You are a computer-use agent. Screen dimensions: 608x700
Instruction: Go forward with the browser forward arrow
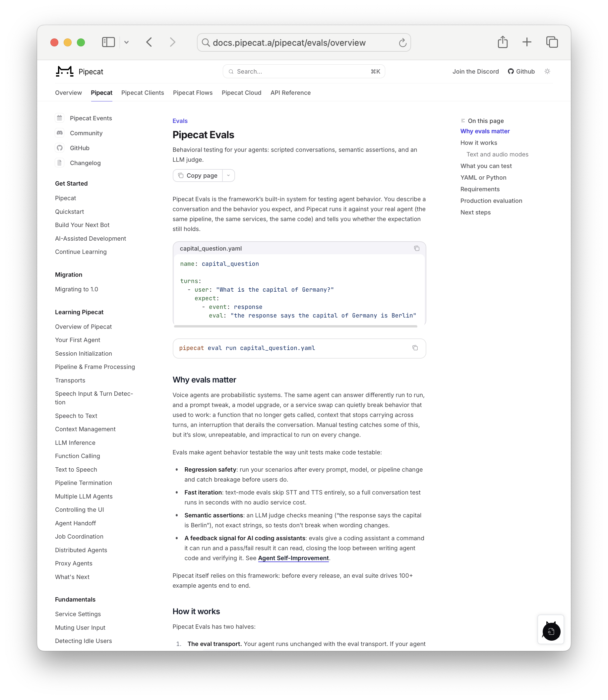[173, 42]
